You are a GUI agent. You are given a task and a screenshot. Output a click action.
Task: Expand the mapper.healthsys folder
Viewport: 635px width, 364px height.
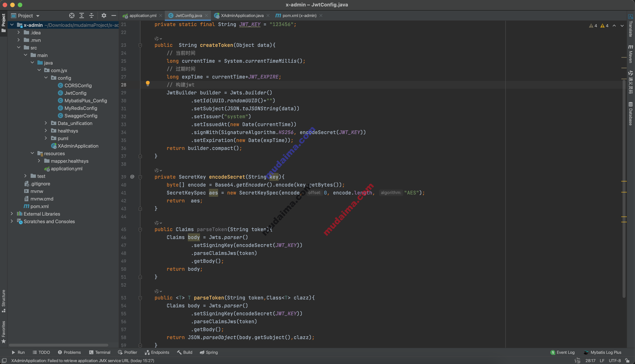[x=39, y=161]
